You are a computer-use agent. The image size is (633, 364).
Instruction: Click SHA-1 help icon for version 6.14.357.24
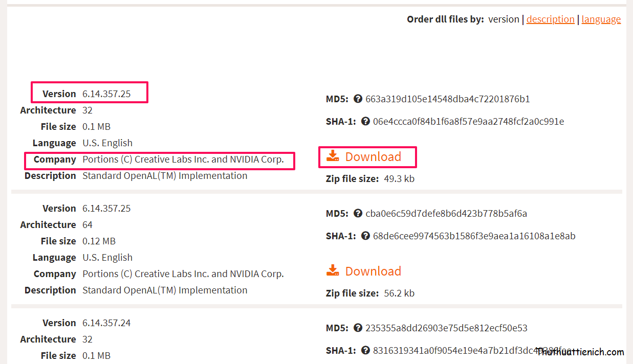click(x=365, y=351)
